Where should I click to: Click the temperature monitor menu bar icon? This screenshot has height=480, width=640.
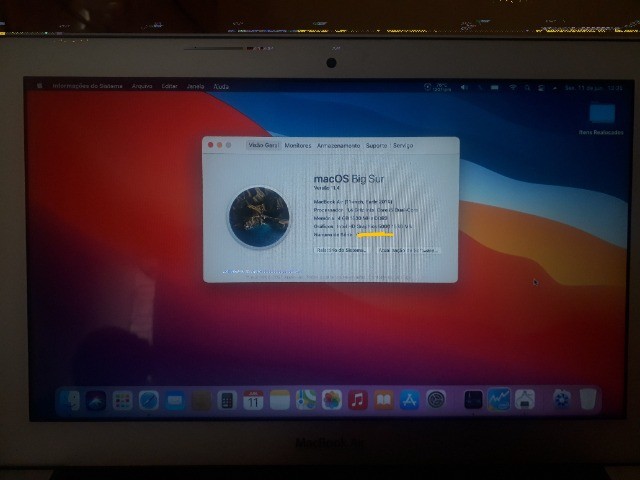coord(437,87)
